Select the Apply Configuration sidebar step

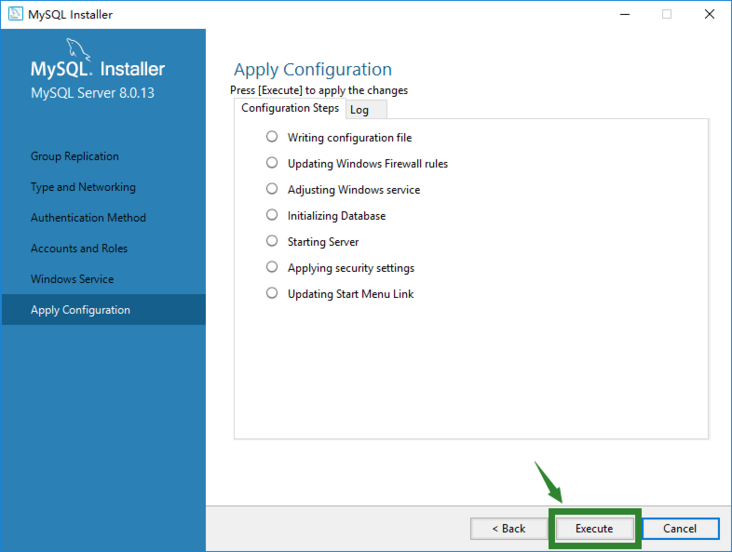[x=104, y=310]
